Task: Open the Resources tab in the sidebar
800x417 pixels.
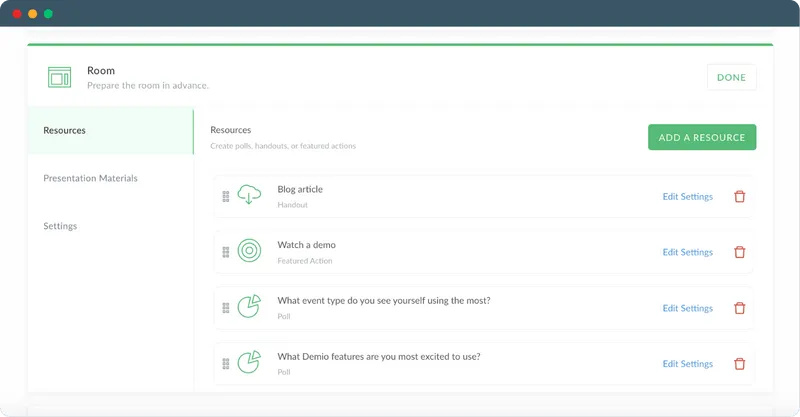Action: (x=111, y=131)
